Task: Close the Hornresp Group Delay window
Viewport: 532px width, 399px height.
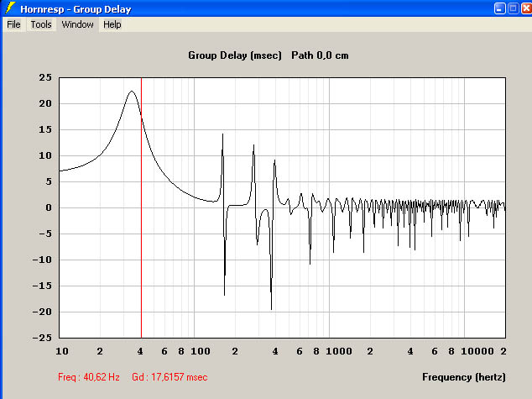Action: point(527,8)
